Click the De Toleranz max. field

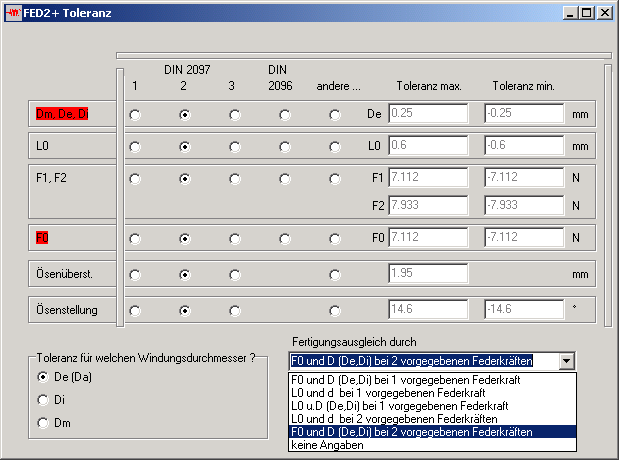pyautogui.click(x=428, y=114)
